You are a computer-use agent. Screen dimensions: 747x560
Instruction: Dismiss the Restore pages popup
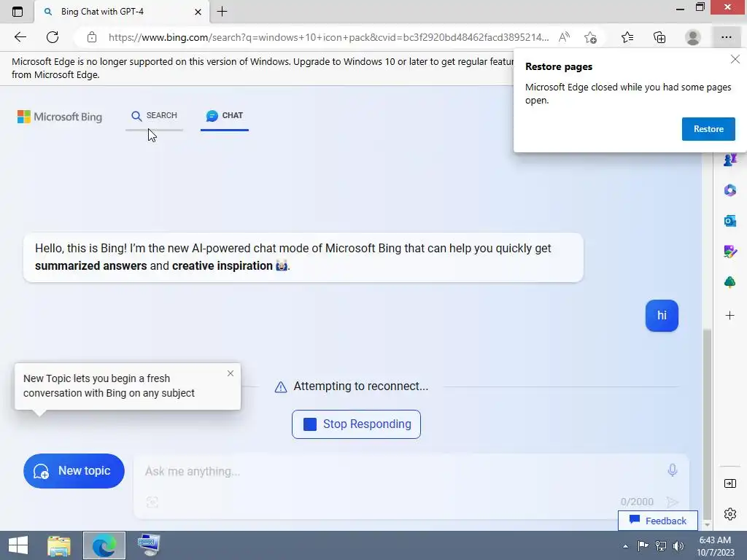pos(735,59)
